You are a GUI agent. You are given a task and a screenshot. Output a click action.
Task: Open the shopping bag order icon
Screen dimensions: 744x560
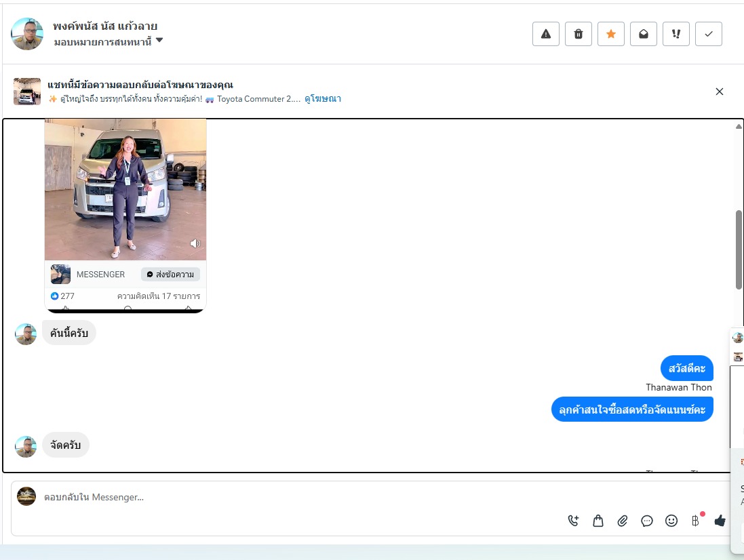pyautogui.click(x=598, y=521)
